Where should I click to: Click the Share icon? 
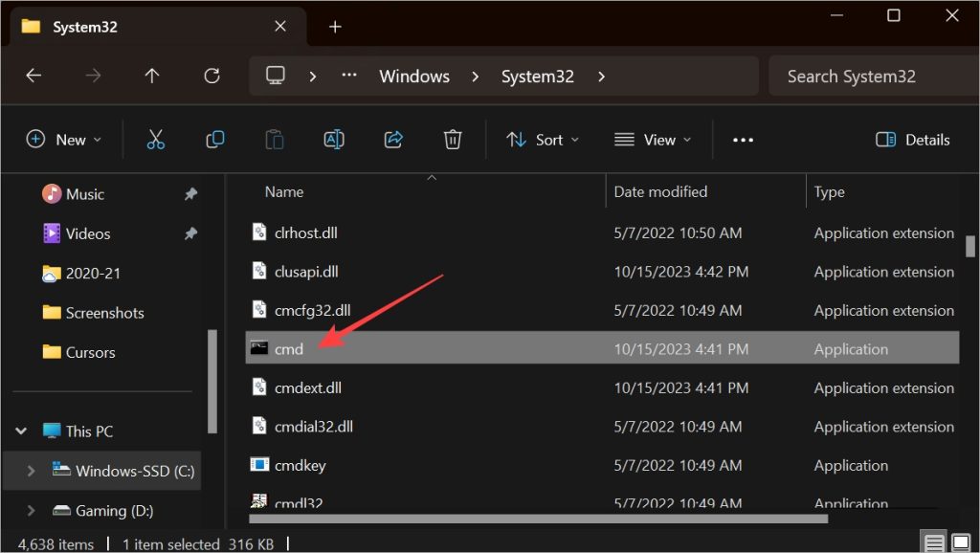tap(393, 140)
